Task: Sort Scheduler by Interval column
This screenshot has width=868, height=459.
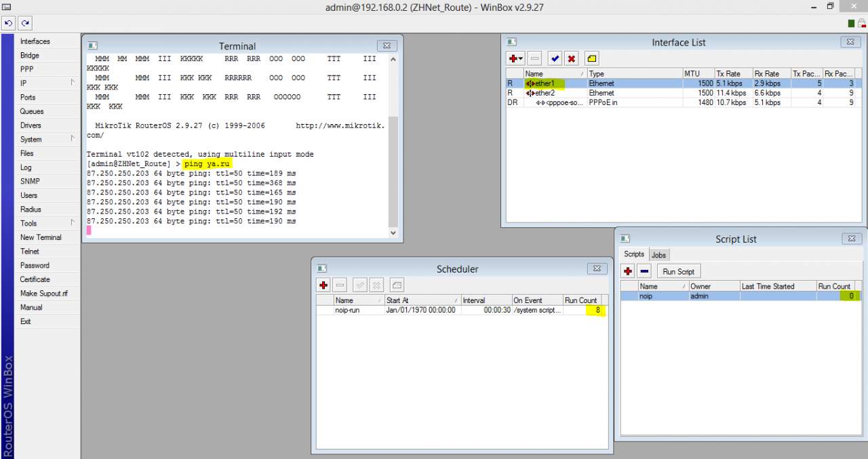Action: (x=486, y=300)
